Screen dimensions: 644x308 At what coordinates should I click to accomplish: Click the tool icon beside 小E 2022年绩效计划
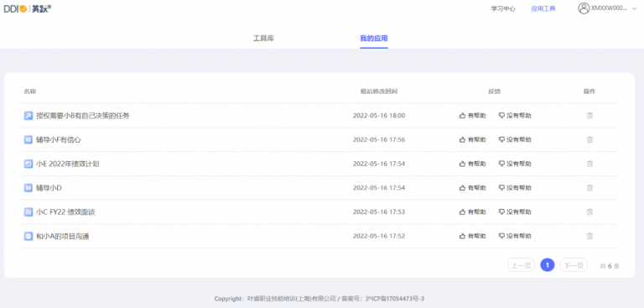click(29, 164)
